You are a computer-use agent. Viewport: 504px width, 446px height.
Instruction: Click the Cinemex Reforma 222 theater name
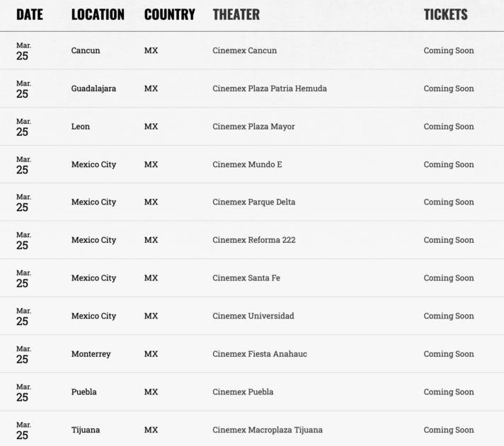coord(253,240)
